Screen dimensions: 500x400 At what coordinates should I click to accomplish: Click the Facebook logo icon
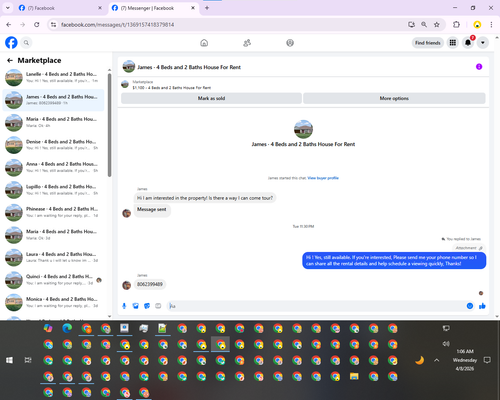tap(11, 43)
